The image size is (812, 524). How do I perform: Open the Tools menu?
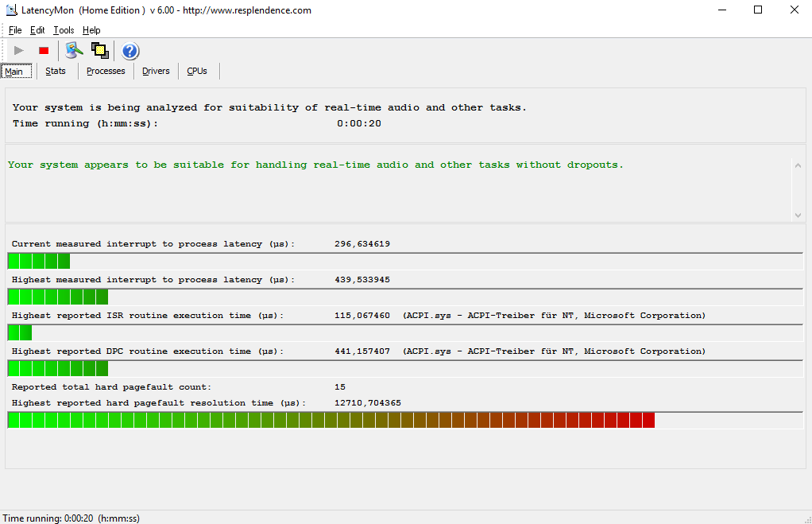point(64,30)
